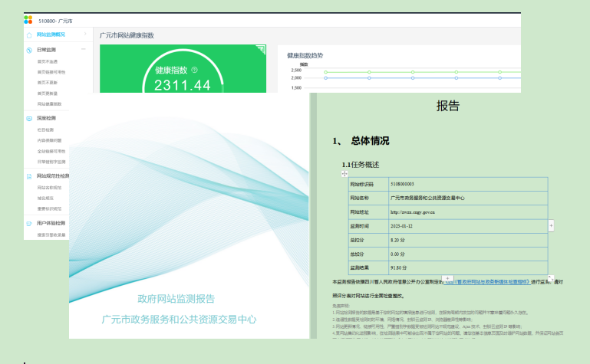Click the help question mark next to 健康指数

click(x=195, y=70)
